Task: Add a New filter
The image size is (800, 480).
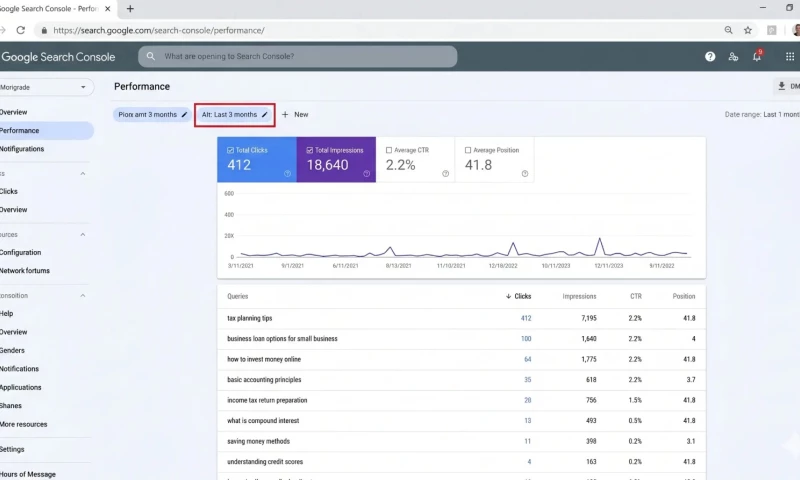Action: pyautogui.click(x=295, y=114)
